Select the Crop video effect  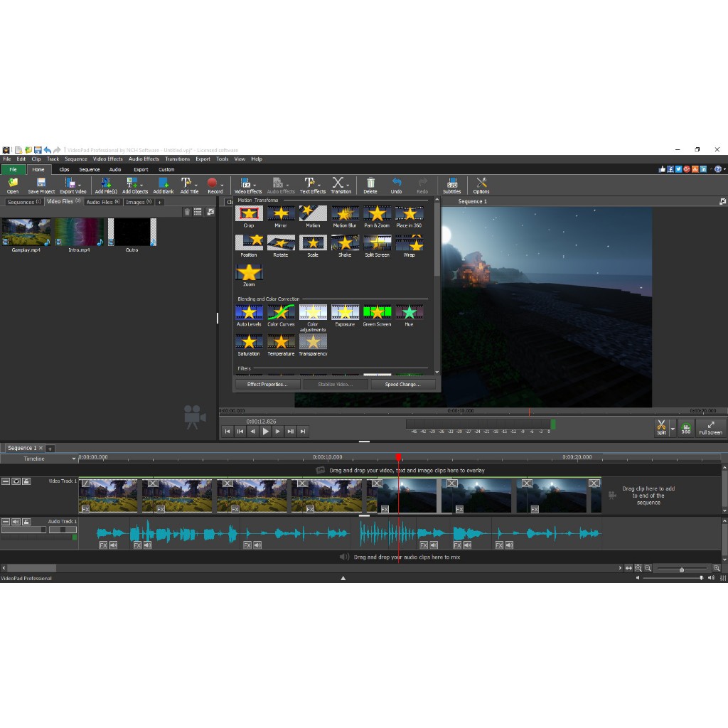pyautogui.click(x=249, y=216)
